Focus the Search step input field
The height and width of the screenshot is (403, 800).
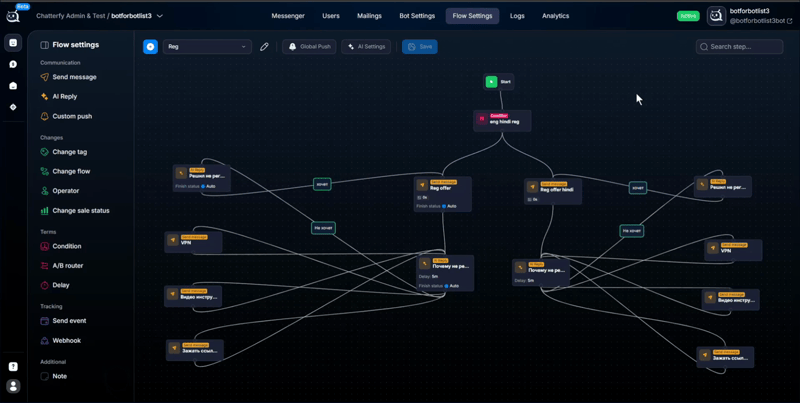coord(739,46)
